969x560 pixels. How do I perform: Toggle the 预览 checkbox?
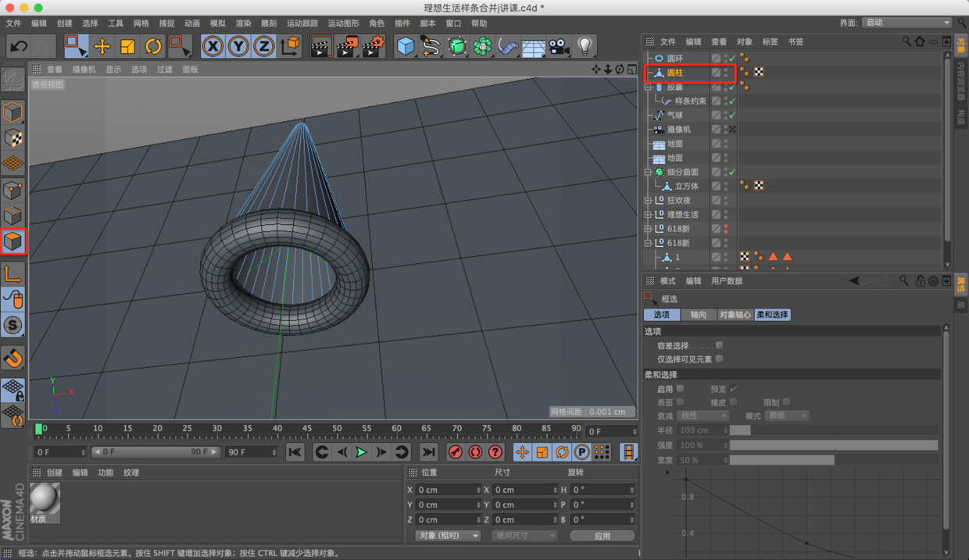734,388
